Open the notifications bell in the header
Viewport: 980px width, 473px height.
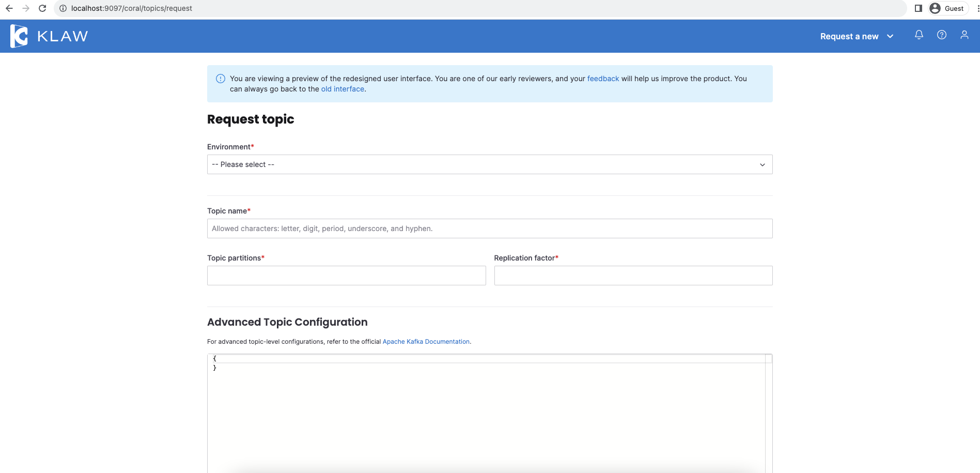click(919, 35)
